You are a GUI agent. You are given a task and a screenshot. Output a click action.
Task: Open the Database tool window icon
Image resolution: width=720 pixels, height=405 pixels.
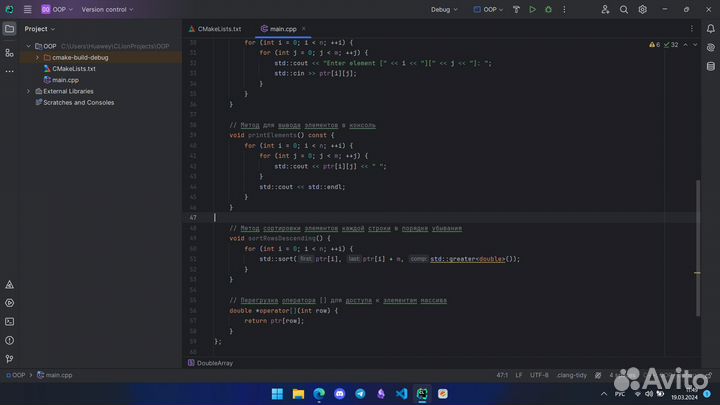coord(710,66)
